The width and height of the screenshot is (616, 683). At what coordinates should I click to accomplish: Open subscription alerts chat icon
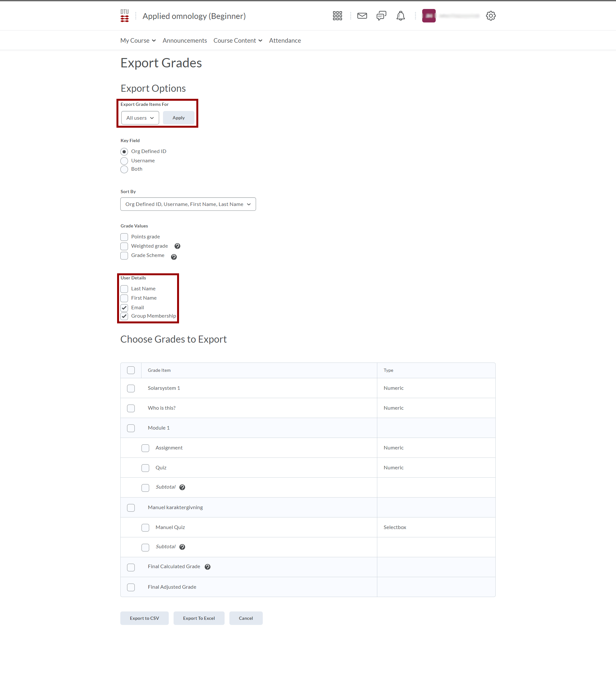click(x=381, y=16)
